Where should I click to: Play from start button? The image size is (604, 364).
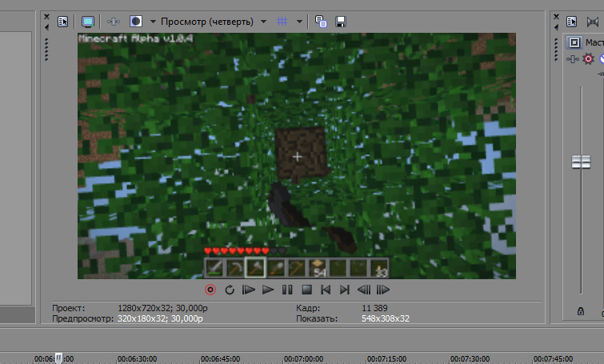pyautogui.click(x=249, y=290)
